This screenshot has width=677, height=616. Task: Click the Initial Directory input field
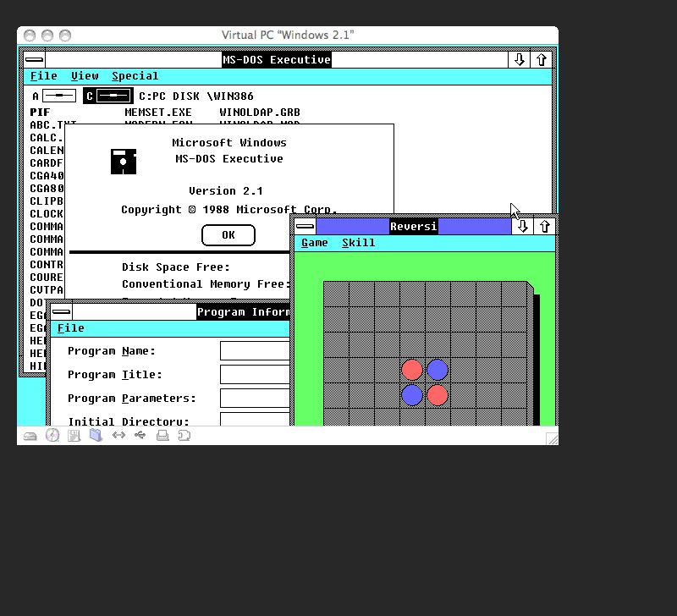pyautogui.click(x=255, y=419)
